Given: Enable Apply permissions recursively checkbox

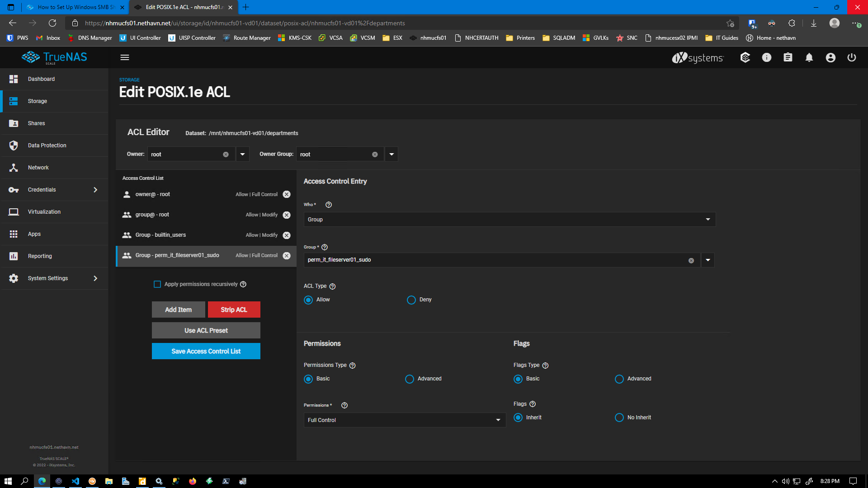Looking at the screenshot, I should click(157, 284).
